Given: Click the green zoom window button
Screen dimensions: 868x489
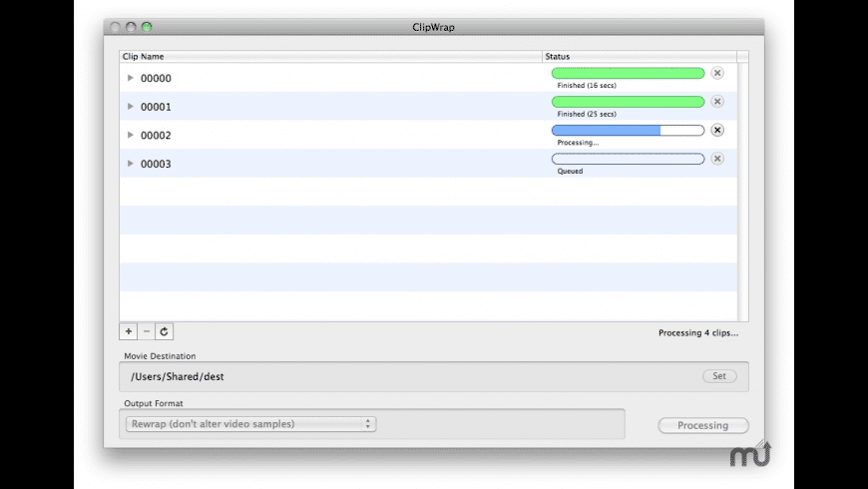Looking at the screenshot, I should click(147, 27).
